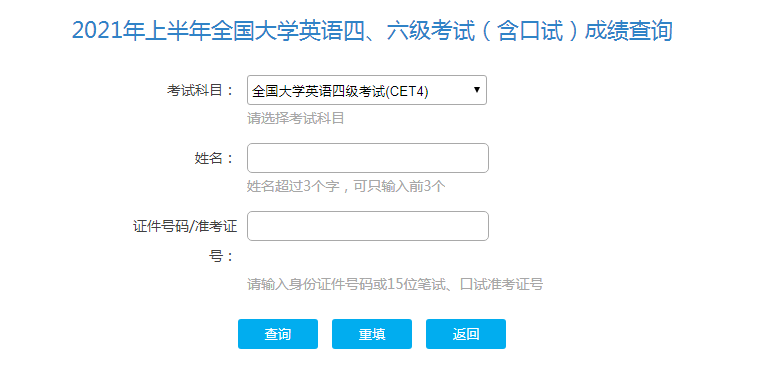Click the black arrow of the exam subject selector

[477, 89]
